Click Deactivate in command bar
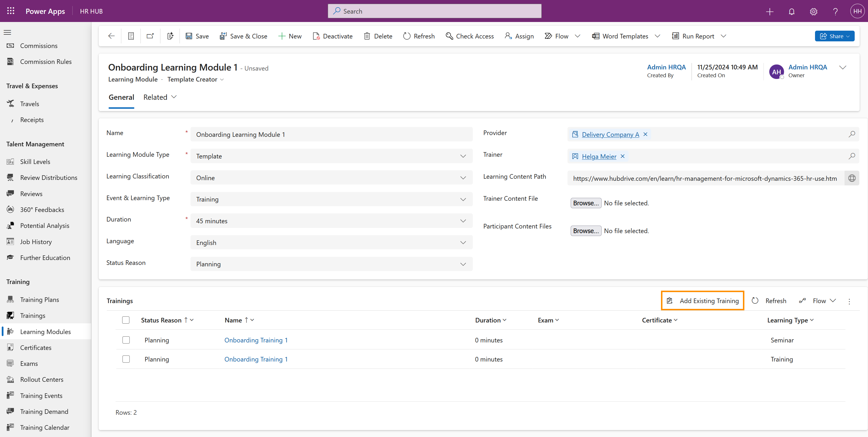Viewport: 868px width, 437px height. coord(333,36)
